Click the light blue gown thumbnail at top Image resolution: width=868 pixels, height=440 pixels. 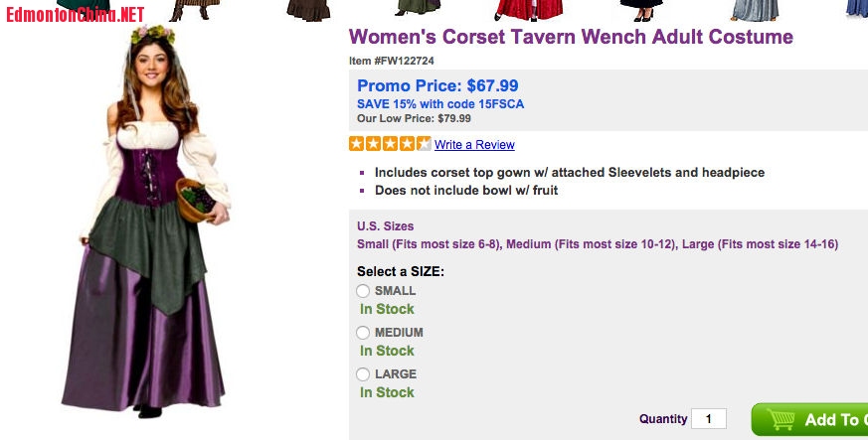(x=755, y=10)
